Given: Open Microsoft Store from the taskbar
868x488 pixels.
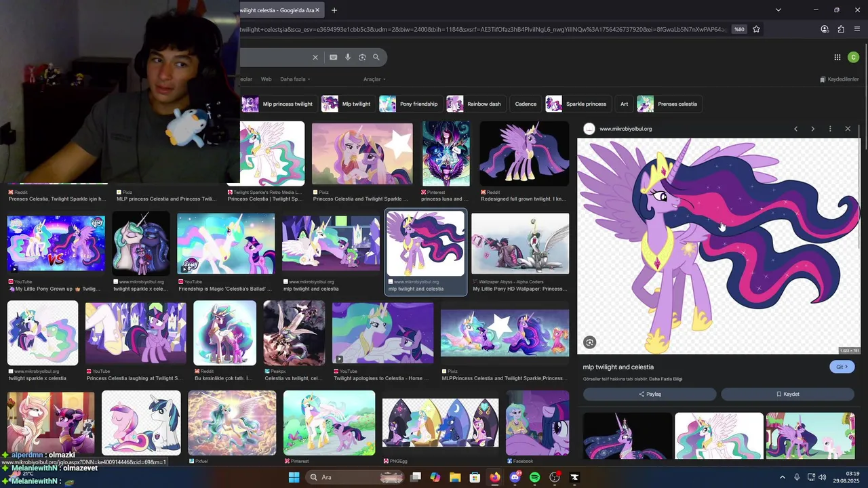Looking at the screenshot, I should (x=475, y=477).
